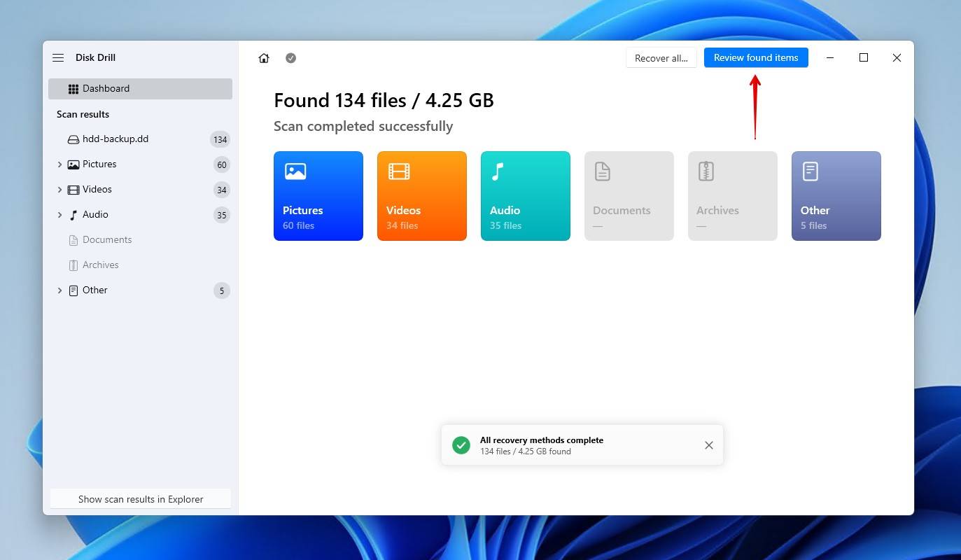Open the Audio category tile
The width and height of the screenshot is (961, 560).
click(526, 196)
